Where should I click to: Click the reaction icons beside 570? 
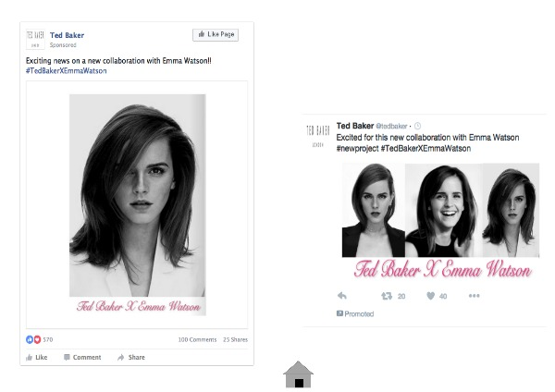tap(33, 339)
